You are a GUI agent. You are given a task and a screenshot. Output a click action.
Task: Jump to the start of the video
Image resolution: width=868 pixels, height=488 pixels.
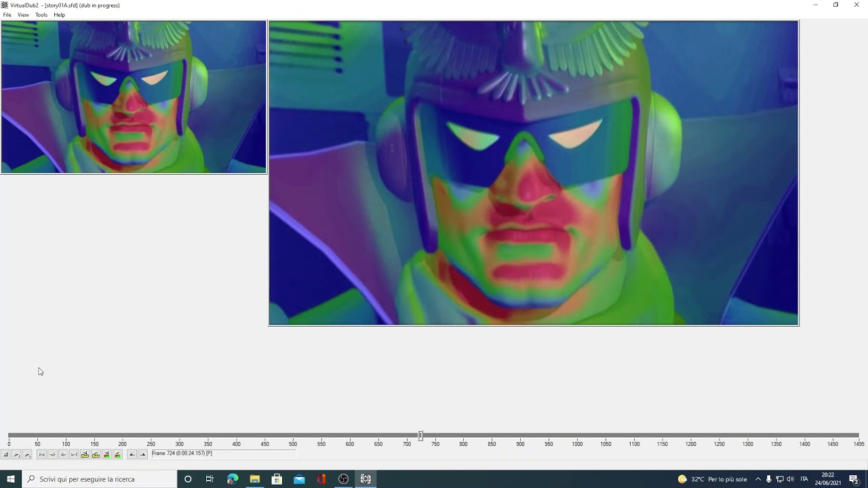pos(41,454)
